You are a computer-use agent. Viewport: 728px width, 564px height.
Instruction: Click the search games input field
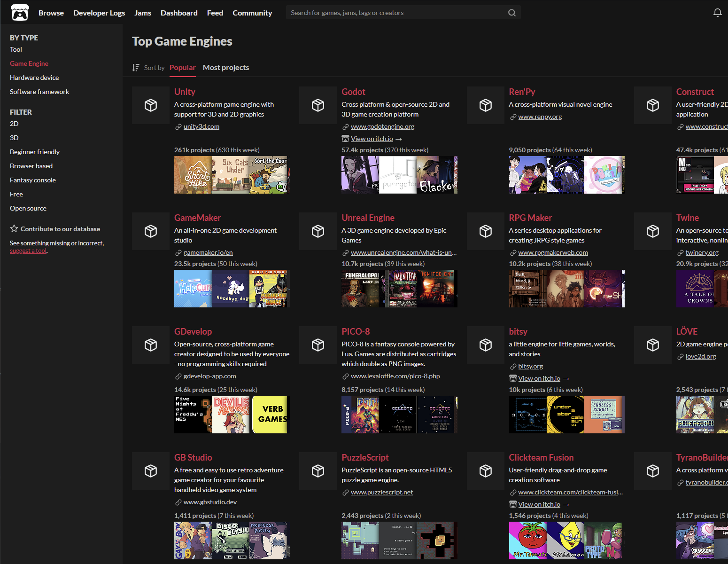click(x=396, y=13)
